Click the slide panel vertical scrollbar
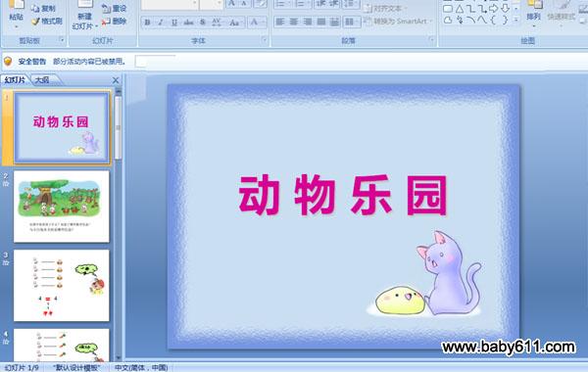The height and width of the screenshot is (372, 588). pos(119,225)
